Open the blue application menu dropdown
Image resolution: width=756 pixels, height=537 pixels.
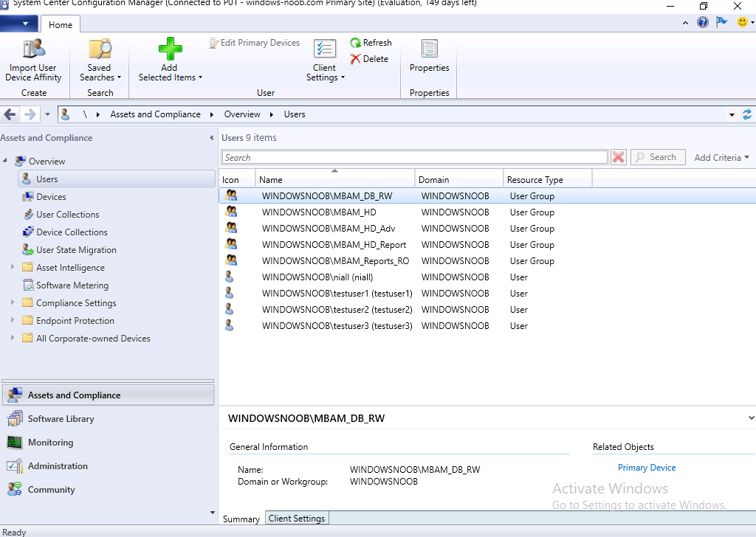19,23
